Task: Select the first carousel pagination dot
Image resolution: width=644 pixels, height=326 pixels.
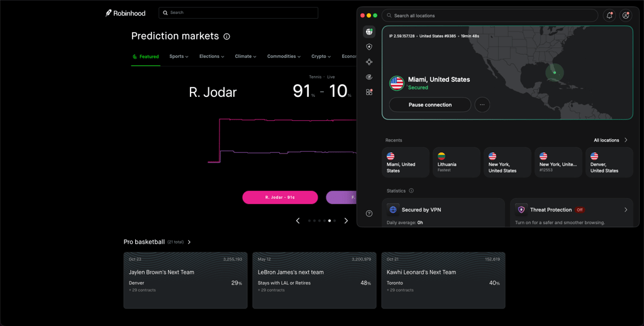Action: click(309, 221)
